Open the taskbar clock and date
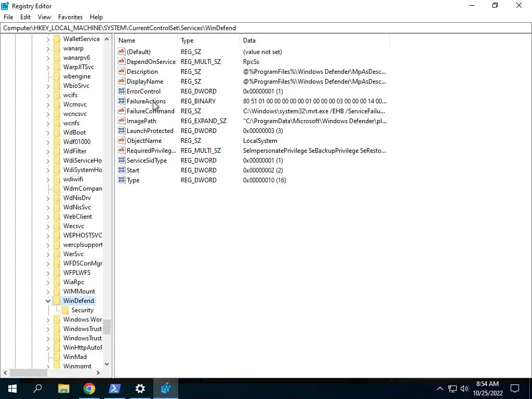The width and height of the screenshot is (532, 399). pos(487,389)
